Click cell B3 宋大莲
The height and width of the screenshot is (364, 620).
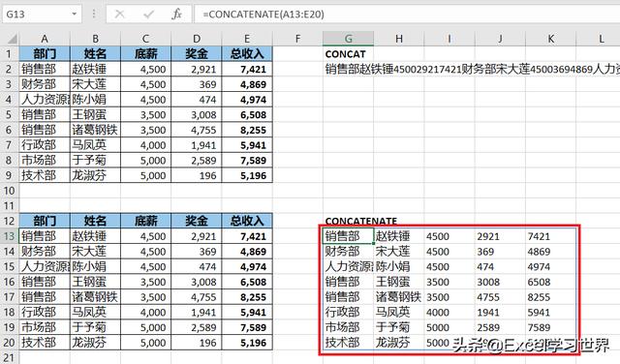[95, 84]
